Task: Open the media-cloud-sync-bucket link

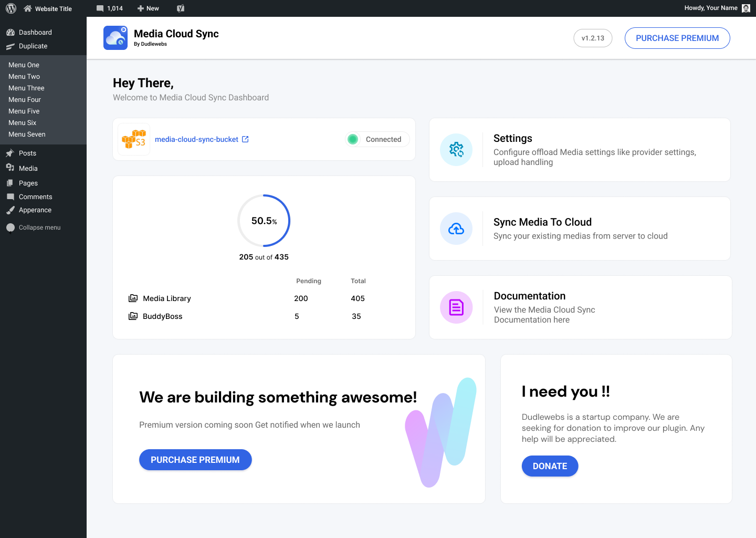Action: pyautogui.click(x=198, y=139)
